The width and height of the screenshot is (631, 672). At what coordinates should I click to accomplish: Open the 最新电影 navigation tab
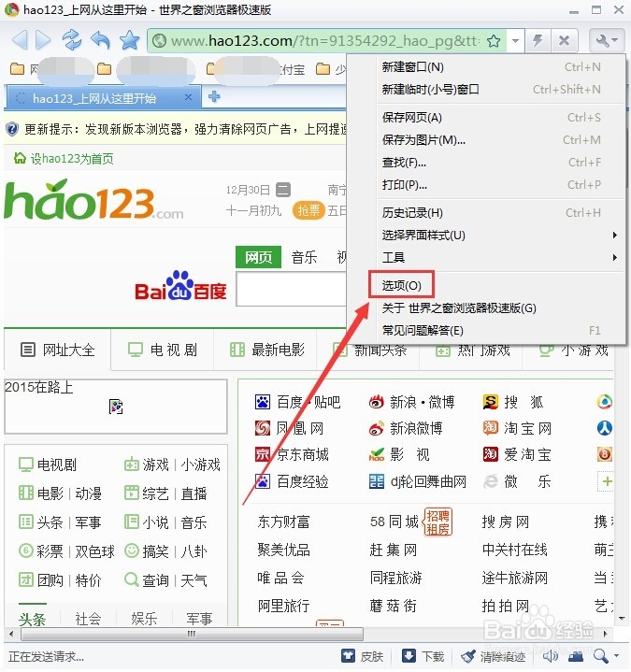266,350
